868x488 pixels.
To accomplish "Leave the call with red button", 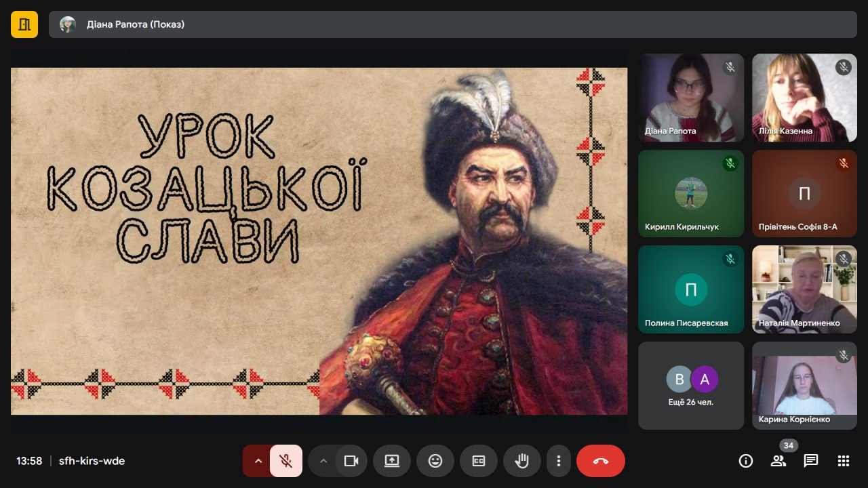I will (x=601, y=461).
